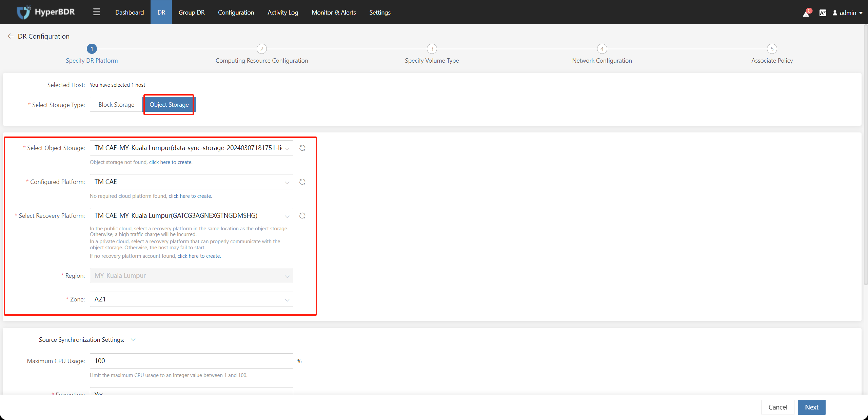This screenshot has height=420, width=868.
Task: Select Block Storage type
Action: tap(116, 105)
